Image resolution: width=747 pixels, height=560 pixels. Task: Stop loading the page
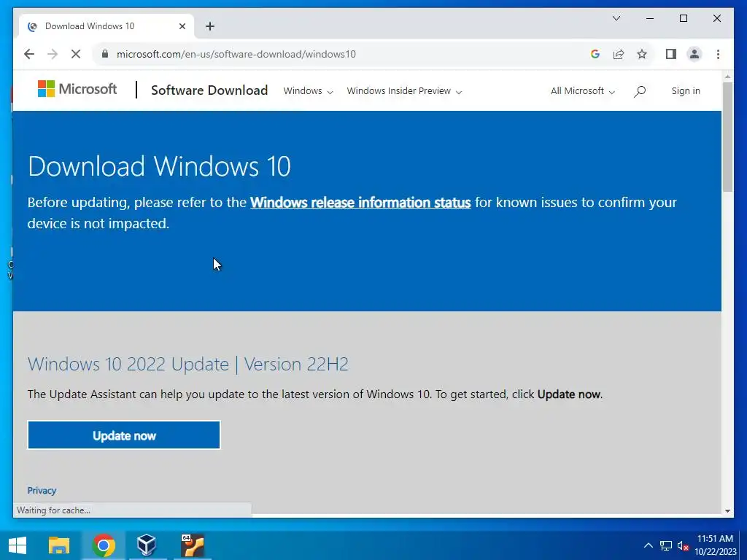pyautogui.click(x=76, y=54)
